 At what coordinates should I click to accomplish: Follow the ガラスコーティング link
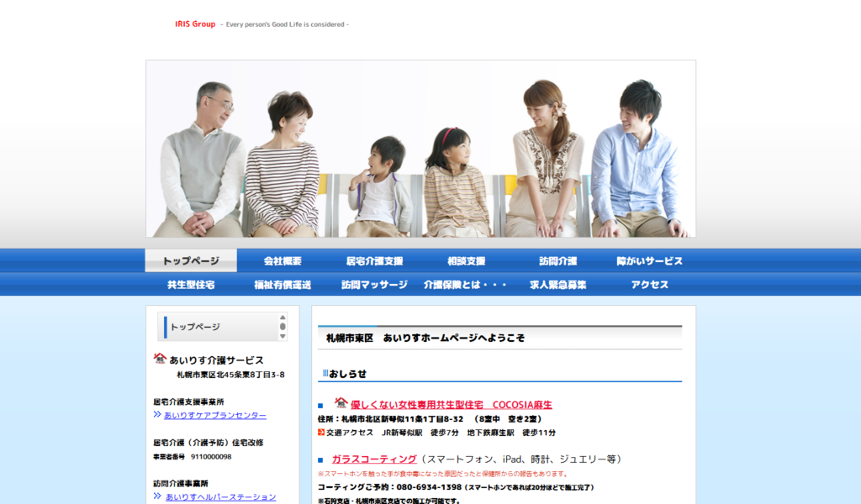[x=374, y=459]
